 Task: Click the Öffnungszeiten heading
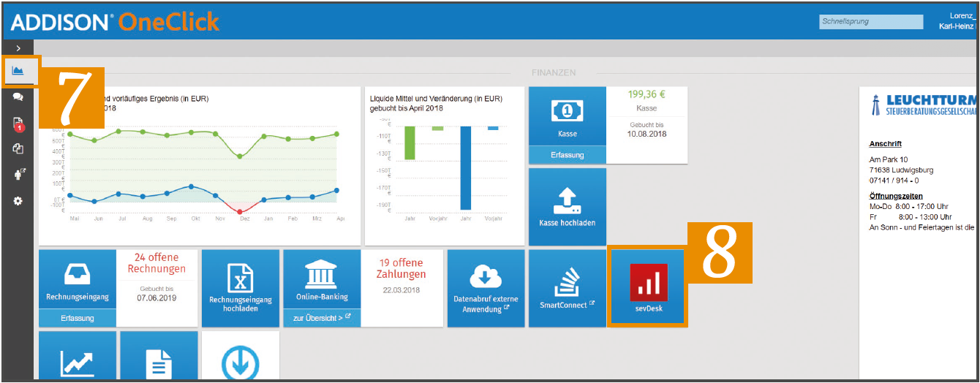tap(896, 196)
